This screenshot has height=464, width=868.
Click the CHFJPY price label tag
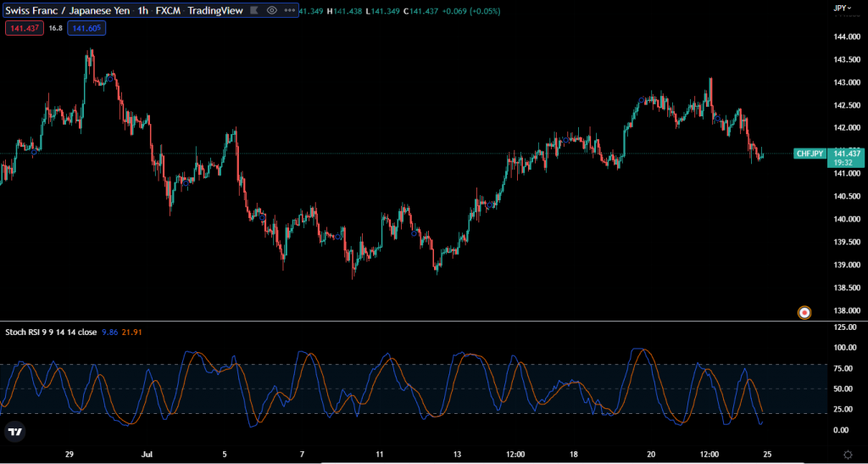coord(809,154)
